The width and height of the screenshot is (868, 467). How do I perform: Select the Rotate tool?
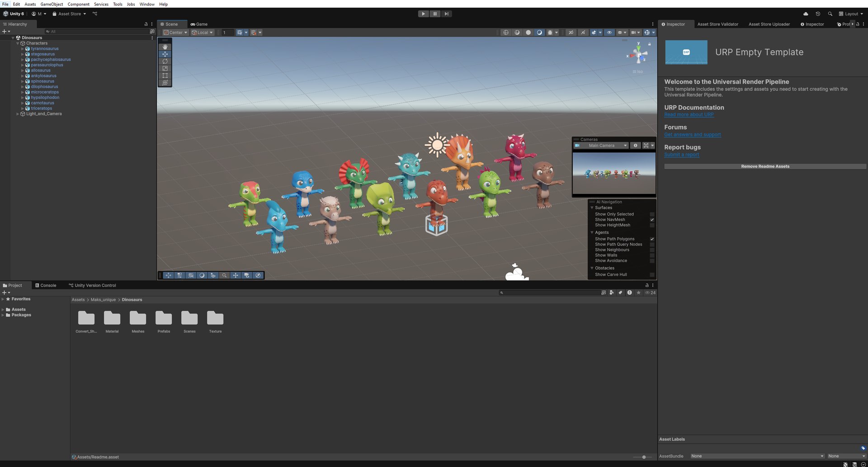tap(165, 61)
